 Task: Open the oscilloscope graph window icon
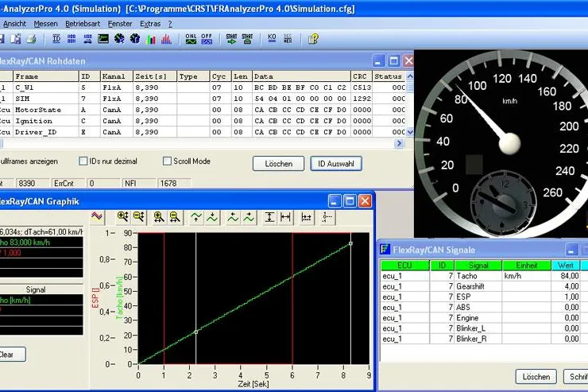[103, 39]
